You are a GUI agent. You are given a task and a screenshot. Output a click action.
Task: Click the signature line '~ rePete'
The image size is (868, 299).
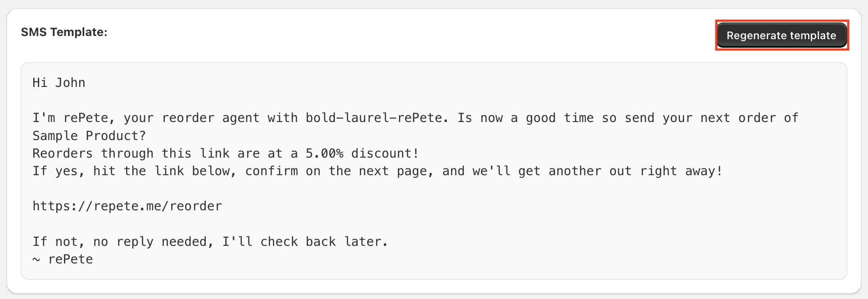click(x=62, y=259)
